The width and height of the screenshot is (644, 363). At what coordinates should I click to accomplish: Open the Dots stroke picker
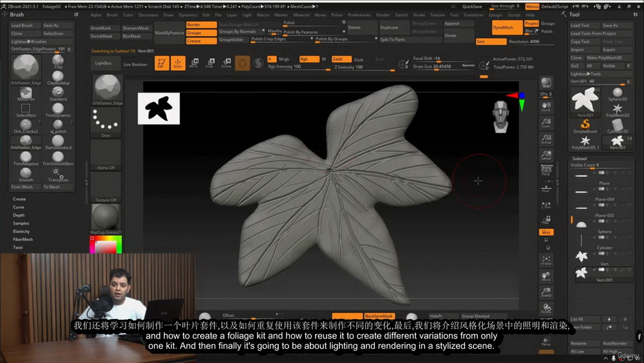pyautogui.click(x=106, y=122)
